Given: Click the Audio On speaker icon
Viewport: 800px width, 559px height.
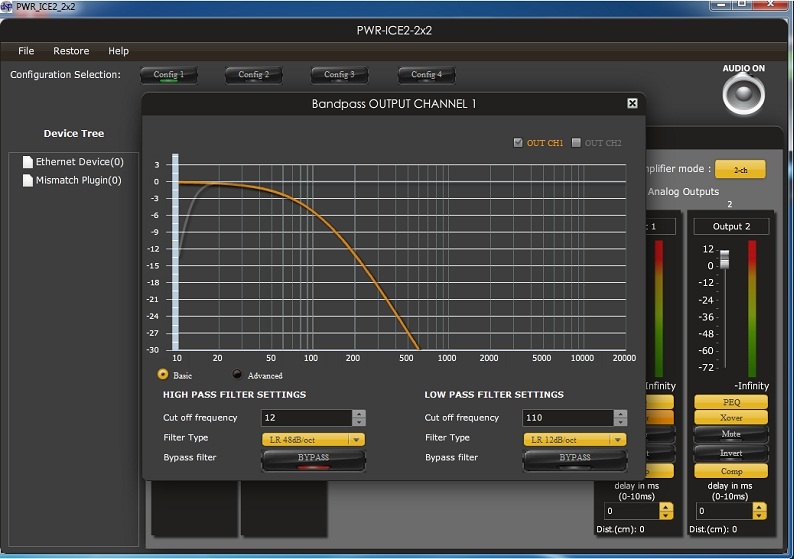Looking at the screenshot, I should [x=743, y=95].
